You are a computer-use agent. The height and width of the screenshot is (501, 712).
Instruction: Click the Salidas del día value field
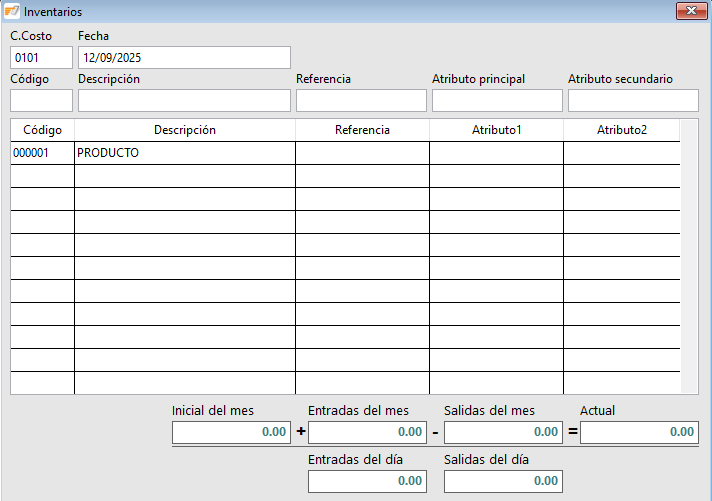point(503,481)
